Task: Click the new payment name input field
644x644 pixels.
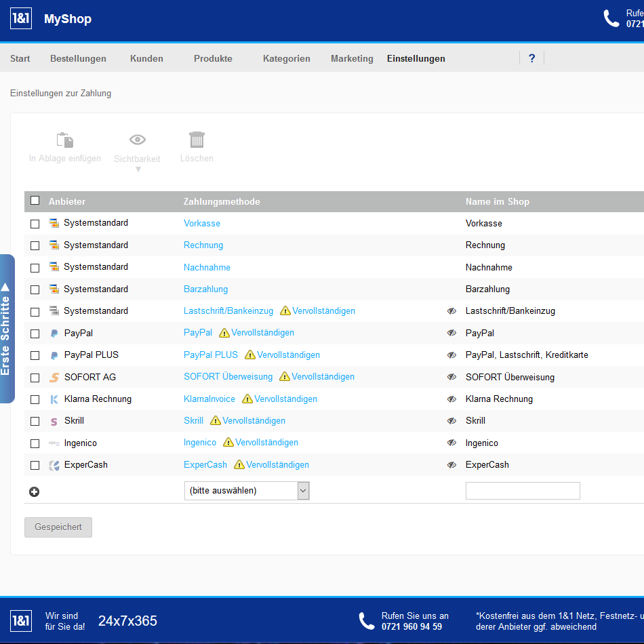Action: 522,491
